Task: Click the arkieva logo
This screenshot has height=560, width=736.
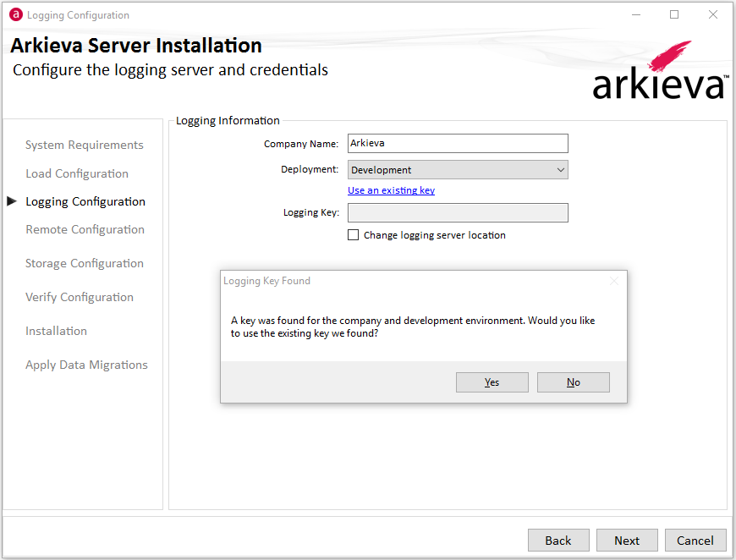Action: point(661,70)
